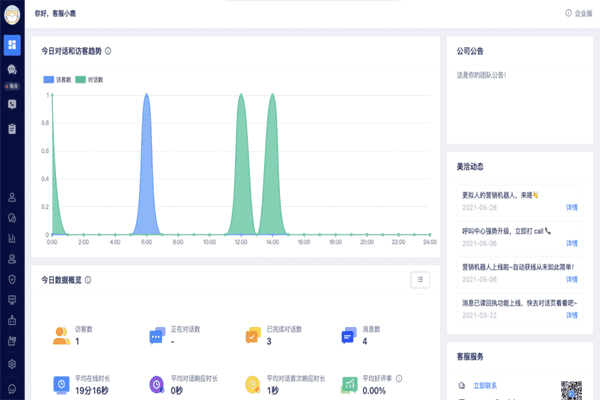The width and height of the screenshot is (600, 400).
Task: Click the 正在对话数 blue chat icon
Action: coord(157,336)
